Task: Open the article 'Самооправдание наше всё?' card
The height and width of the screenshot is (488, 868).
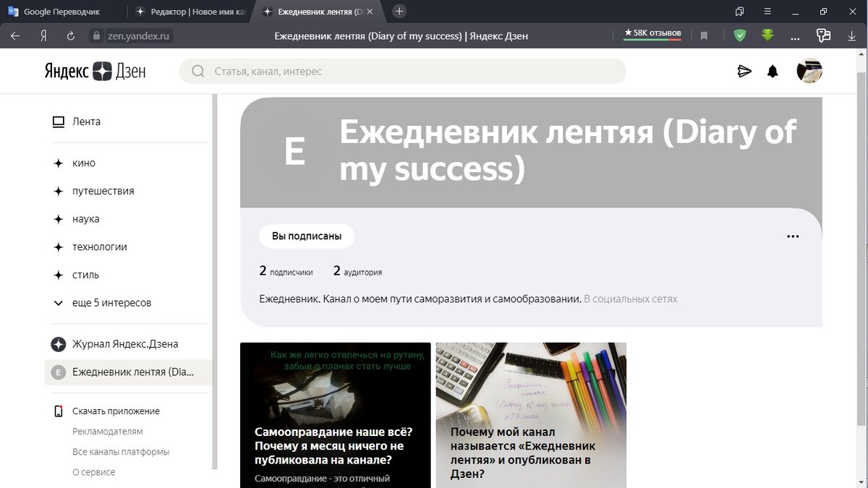Action: click(x=336, y=415)
